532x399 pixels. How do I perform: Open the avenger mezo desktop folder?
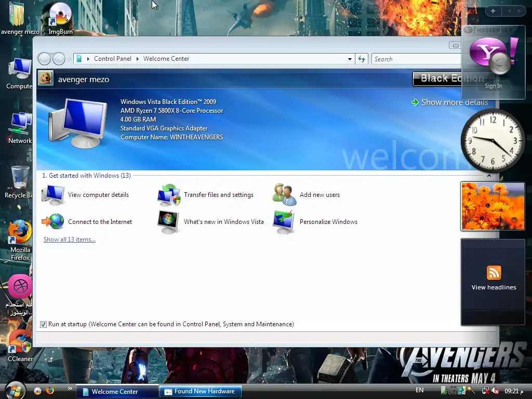pos(20,19)
